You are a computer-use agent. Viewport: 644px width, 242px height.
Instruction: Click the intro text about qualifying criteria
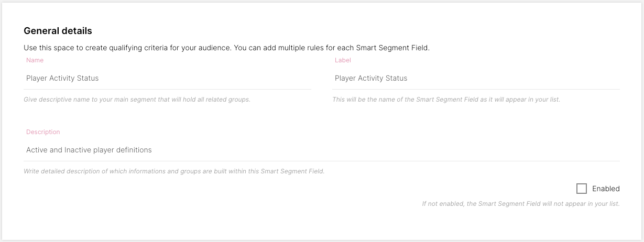point(226,48)
